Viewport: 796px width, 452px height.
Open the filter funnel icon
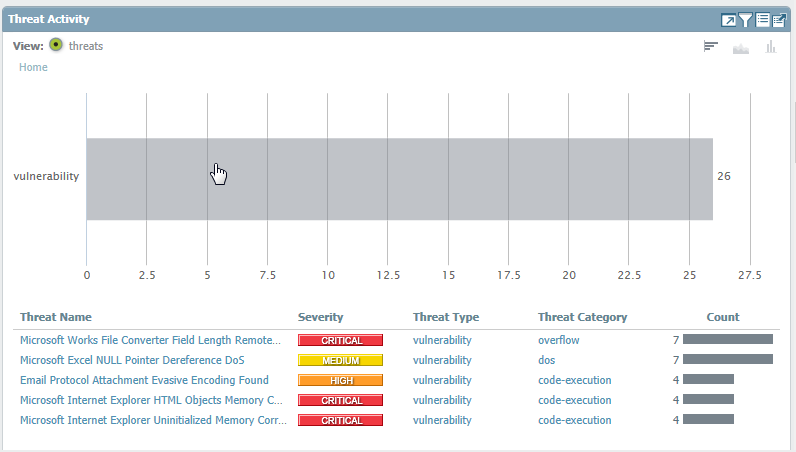745,20
